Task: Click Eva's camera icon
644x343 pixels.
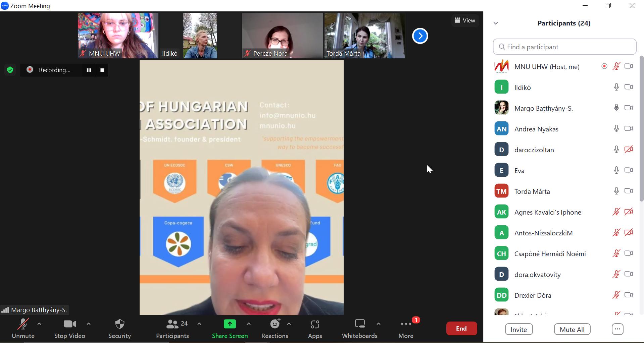Action: pyautogui.click(x=629, y=170)
